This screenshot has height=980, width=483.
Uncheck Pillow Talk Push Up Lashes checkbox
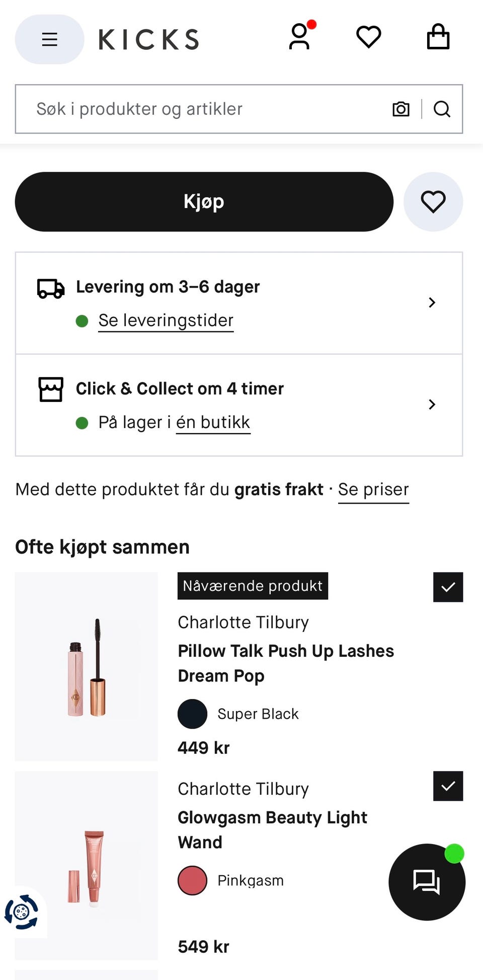pyautogui.click(x=448, y=587)
